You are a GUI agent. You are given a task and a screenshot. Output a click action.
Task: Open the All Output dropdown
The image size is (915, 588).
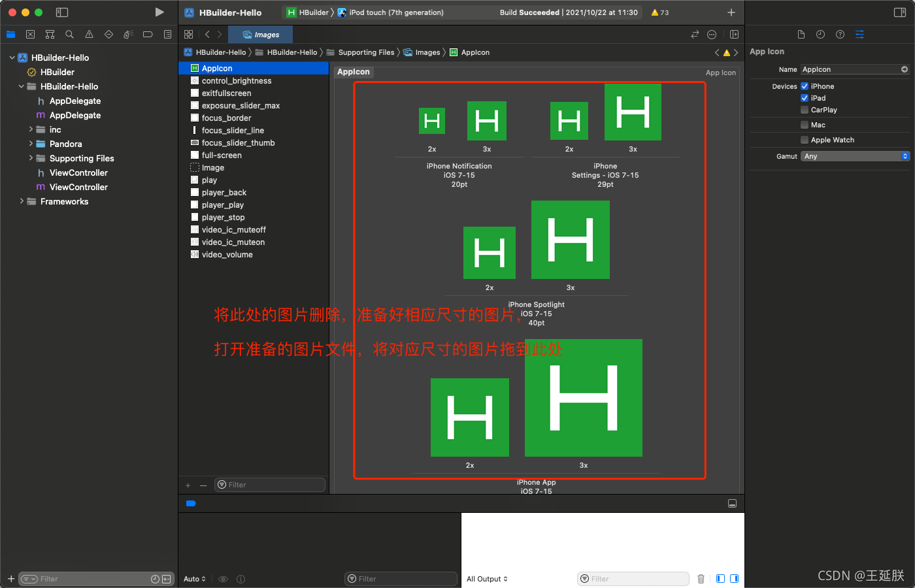click(x=487, y=579)
